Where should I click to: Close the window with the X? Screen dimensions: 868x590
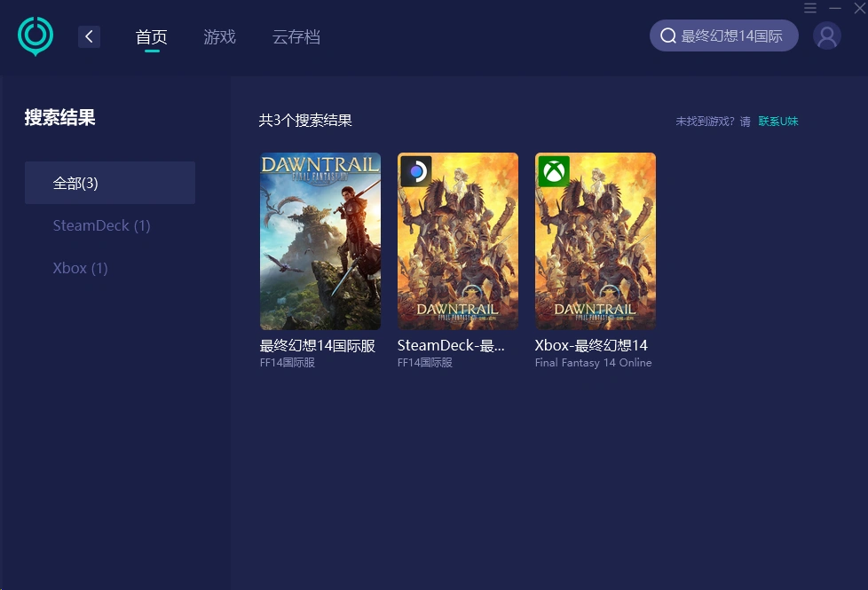(860, 8)
